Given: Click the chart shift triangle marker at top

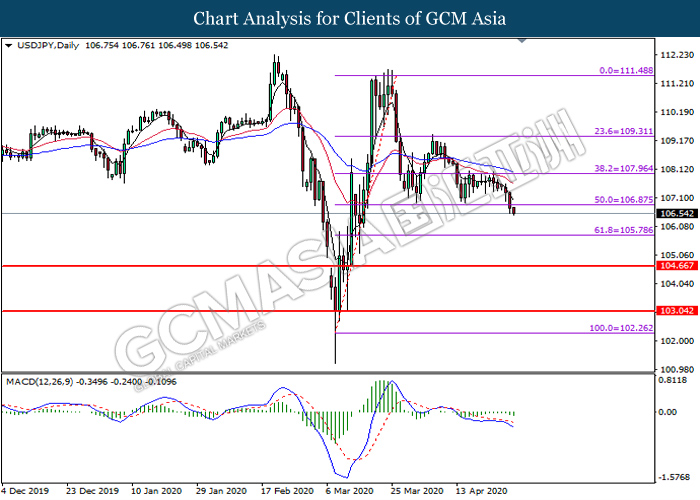Looking at the screenshot, I should point(522,41).
